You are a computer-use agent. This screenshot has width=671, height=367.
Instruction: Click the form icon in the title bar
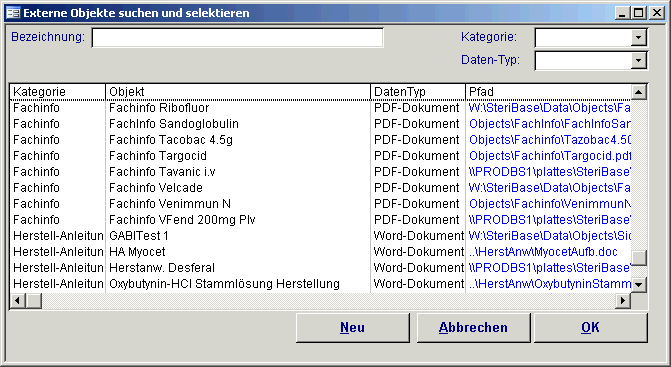(x=13, y=13)
